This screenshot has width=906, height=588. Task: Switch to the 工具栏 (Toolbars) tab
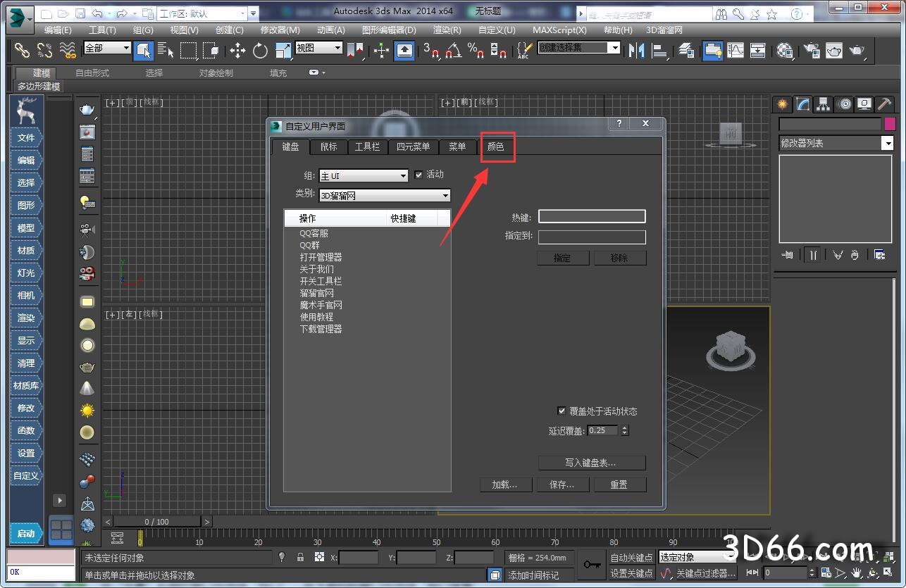pyautogui.click(x=367, y=146)
